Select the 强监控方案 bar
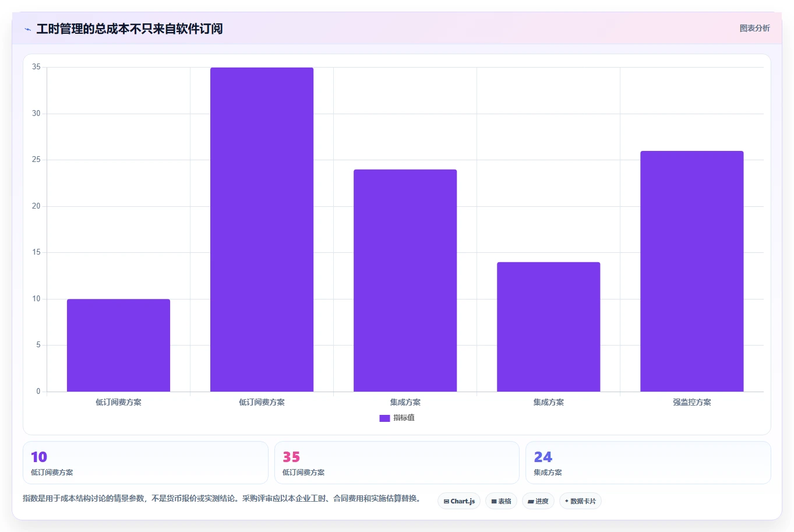The image size is (794, 532). coord(691,271)
